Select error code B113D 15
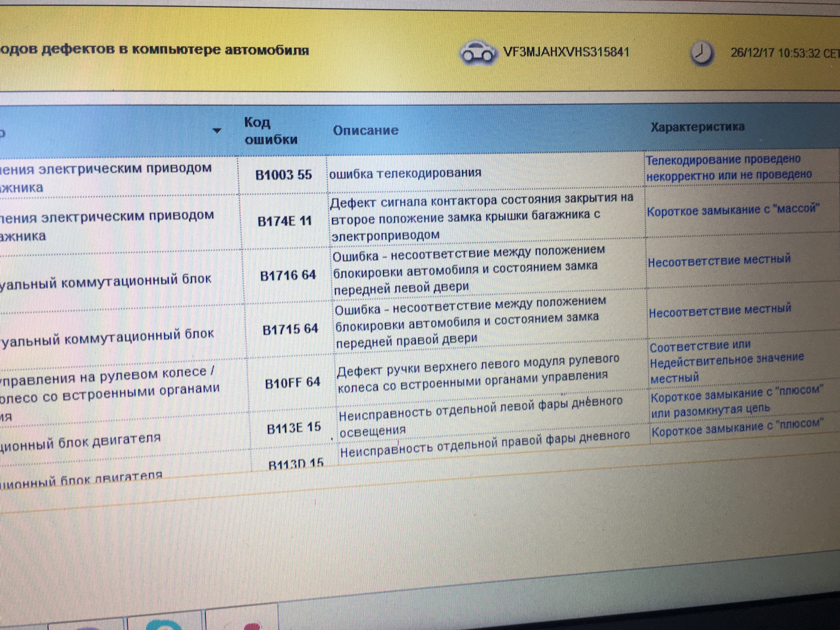 pyautogui.click(x=296, y=463)
